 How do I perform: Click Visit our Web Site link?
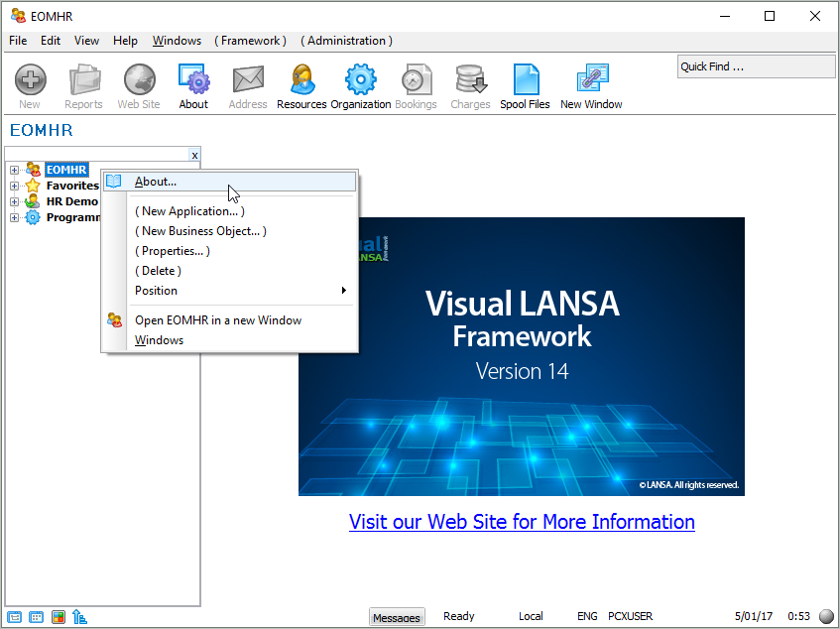coord(522,521)
